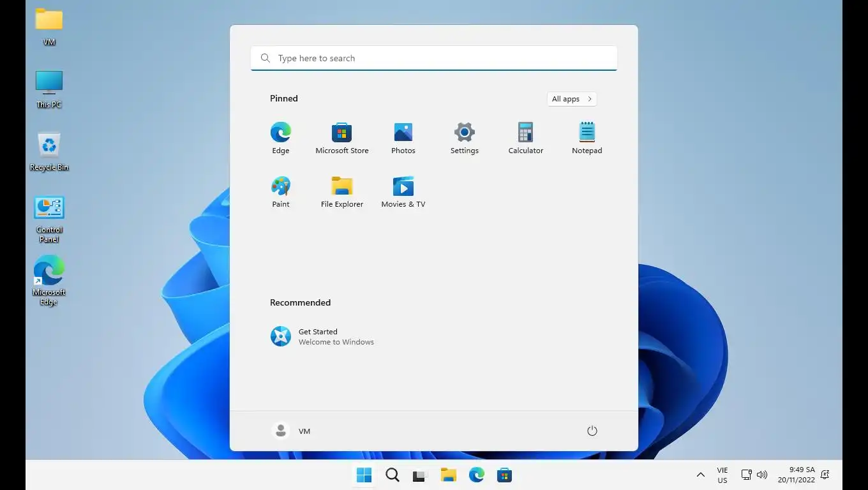Open Notepad from pinned apps
The image size is (868, 490).
click(587, 138)
